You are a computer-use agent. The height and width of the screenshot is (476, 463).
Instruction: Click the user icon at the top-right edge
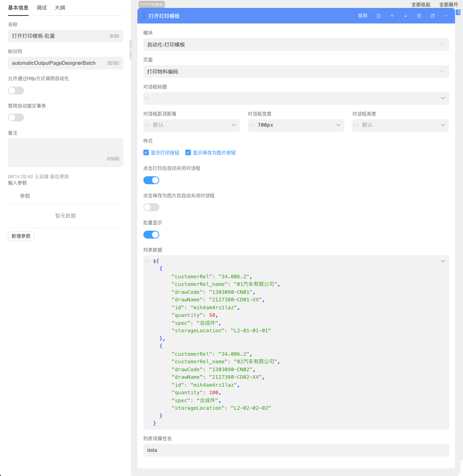(459, 12)
